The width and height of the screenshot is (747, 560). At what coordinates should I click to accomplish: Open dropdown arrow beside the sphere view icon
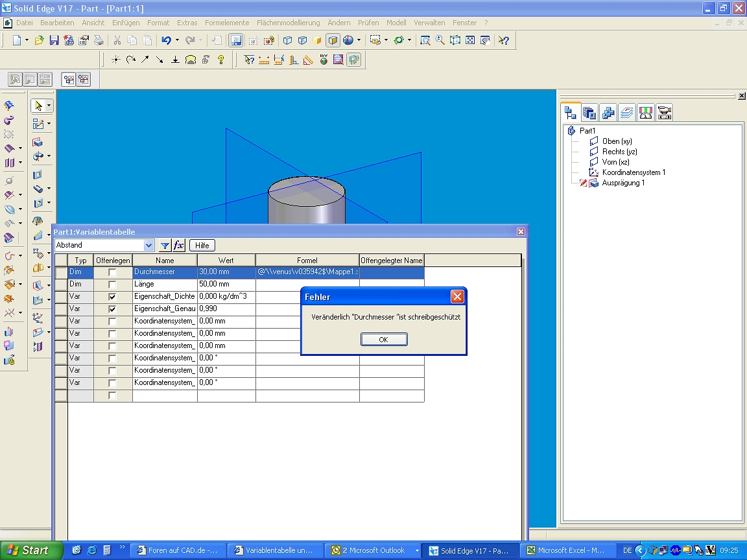359,40
